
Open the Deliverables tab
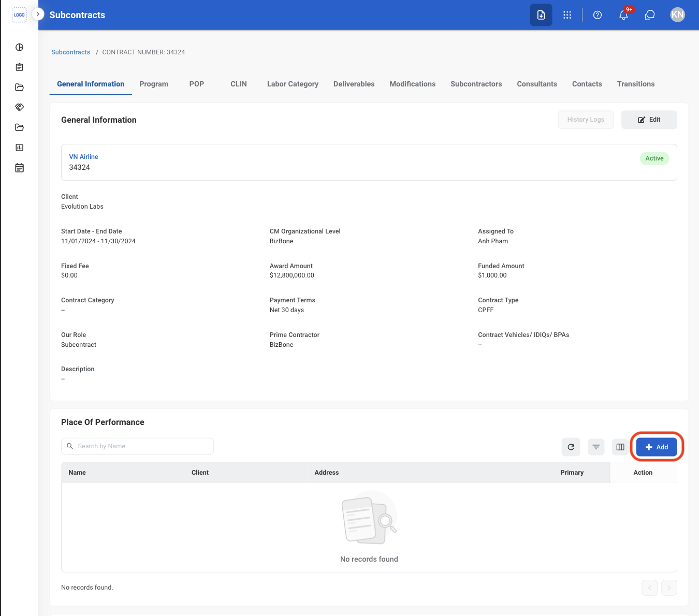[x=354, y=84]
